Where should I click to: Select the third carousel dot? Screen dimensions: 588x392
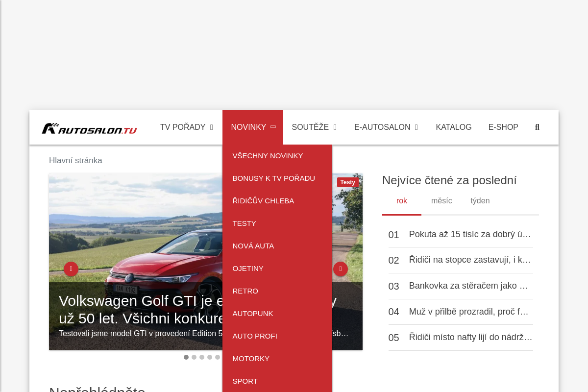click(x=202, y=357)
